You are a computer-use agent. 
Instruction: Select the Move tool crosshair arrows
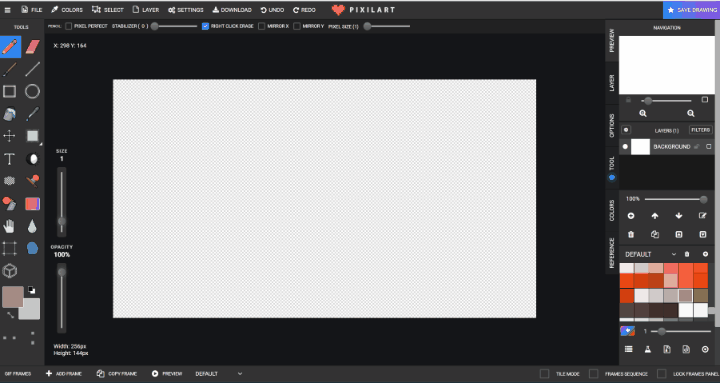point(10,136)
